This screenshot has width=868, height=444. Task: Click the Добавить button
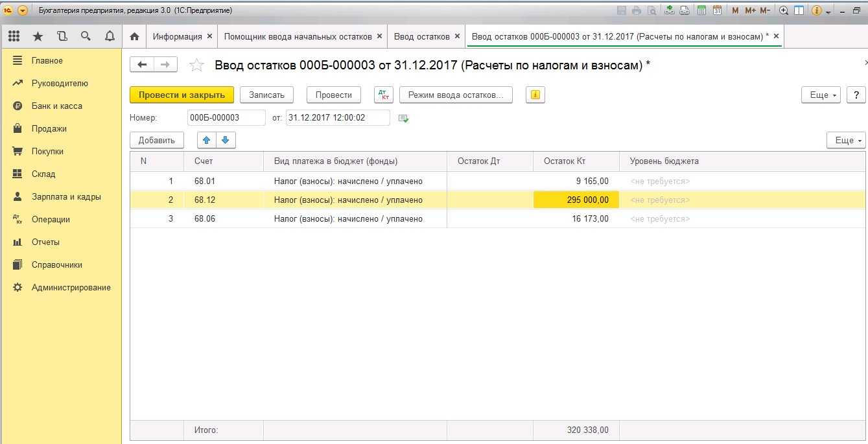157,140
